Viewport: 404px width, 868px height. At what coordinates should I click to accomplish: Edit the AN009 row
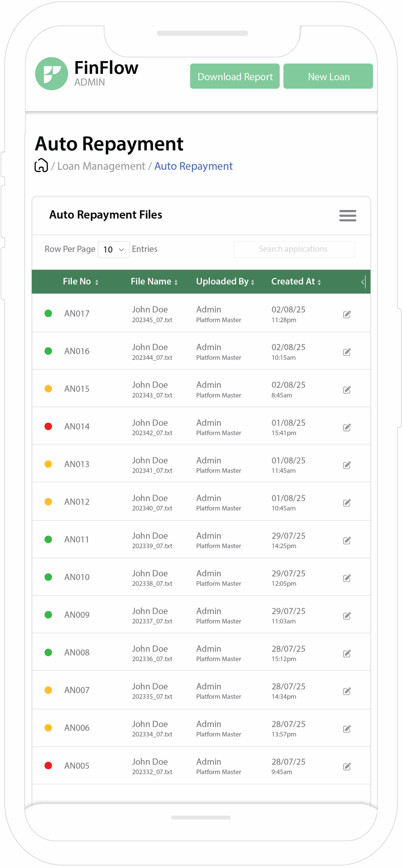(x=346, y=615)
